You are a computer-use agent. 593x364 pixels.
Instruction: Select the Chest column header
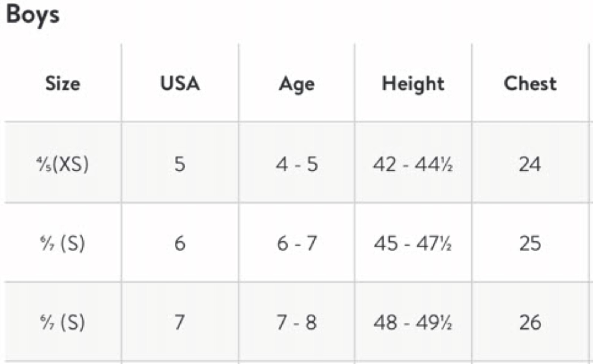coord(530,83)
